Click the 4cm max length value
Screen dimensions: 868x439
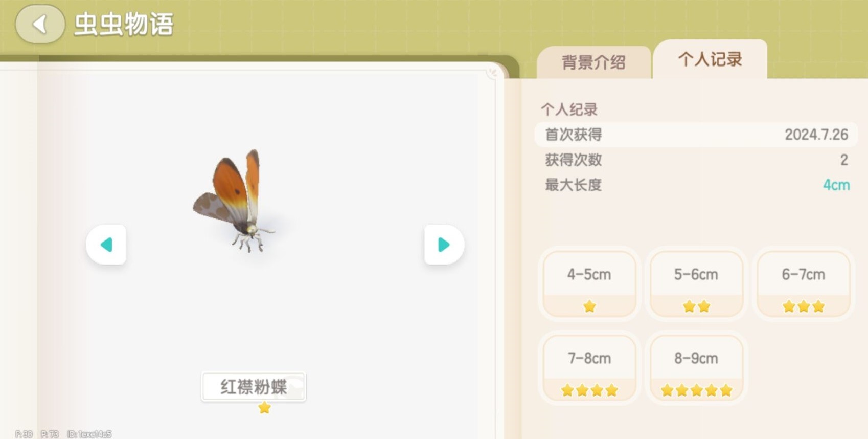(836, 185)
